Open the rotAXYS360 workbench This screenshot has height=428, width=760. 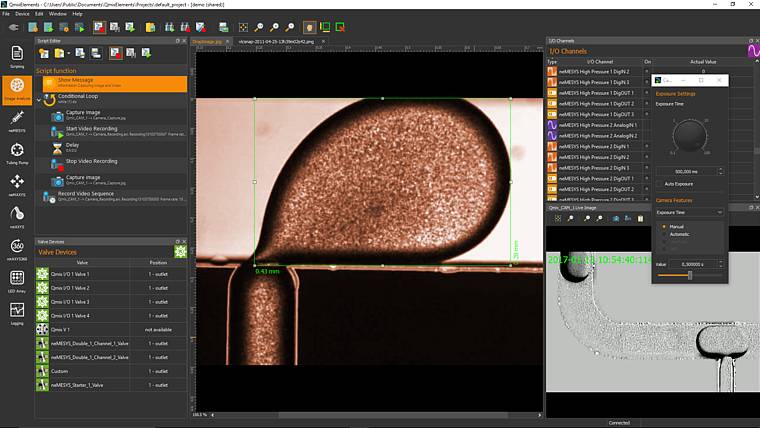coord(17,249)
